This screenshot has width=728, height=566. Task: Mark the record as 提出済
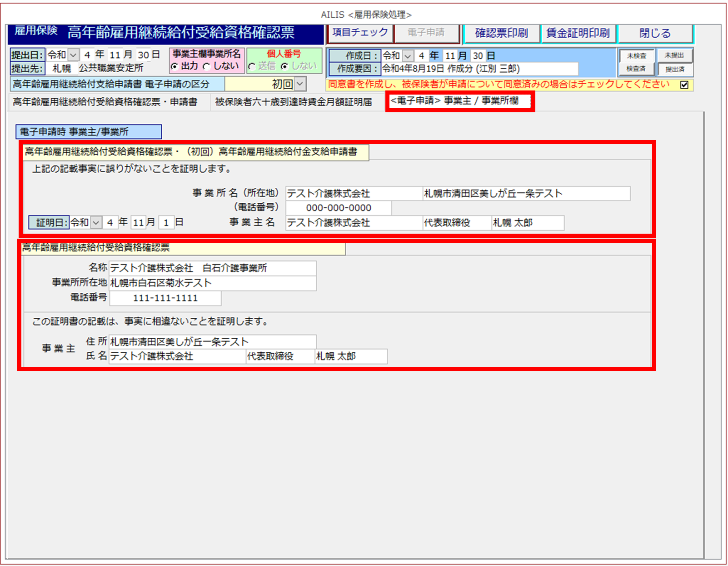(x=675, y=70)
